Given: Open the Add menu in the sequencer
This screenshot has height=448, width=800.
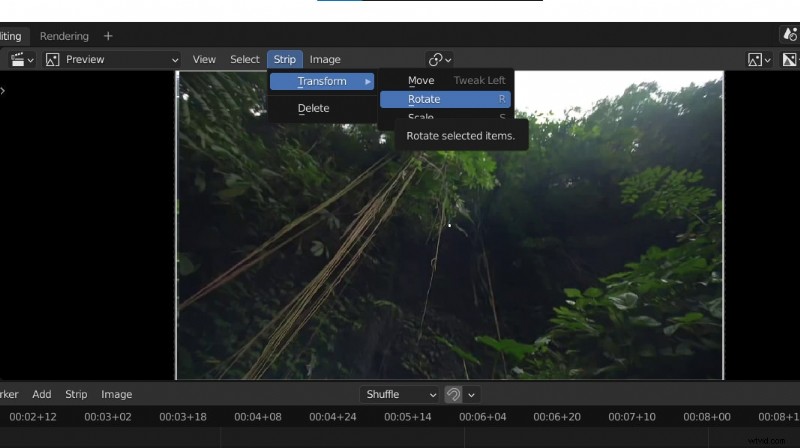Looking at the screenshot, I should tap(41, 394).
